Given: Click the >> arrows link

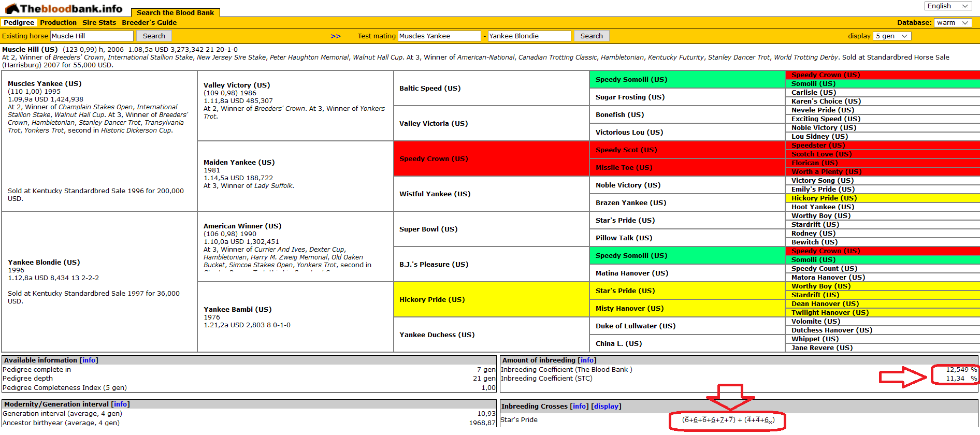Looking at the screenshot, I should pos(336,36).
